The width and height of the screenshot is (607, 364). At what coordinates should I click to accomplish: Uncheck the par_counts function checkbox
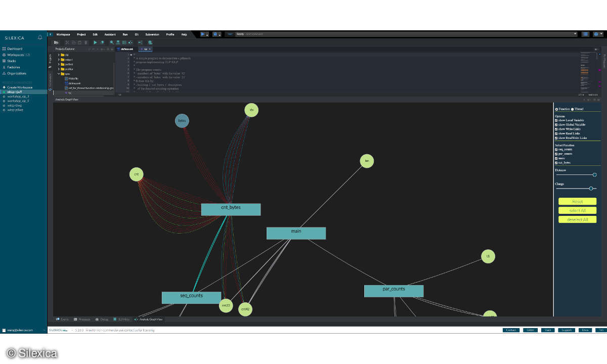point(556,154)
